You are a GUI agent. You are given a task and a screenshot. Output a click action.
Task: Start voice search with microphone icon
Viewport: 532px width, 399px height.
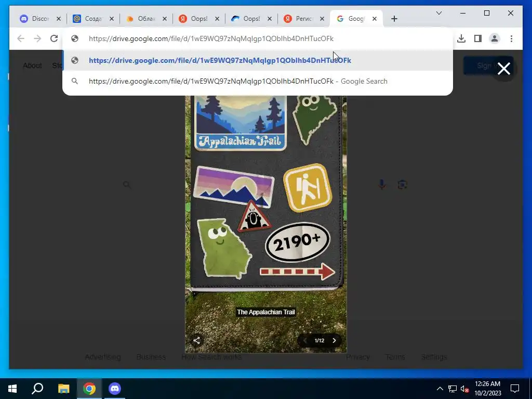point(382,184)
